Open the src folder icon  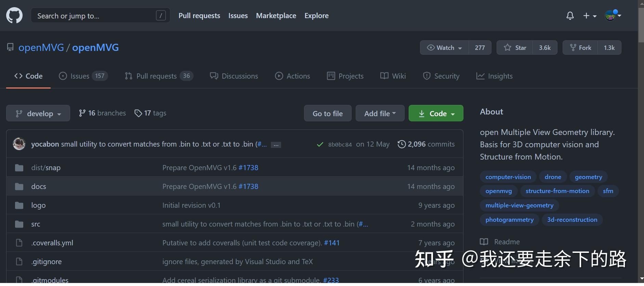[19, 224]
